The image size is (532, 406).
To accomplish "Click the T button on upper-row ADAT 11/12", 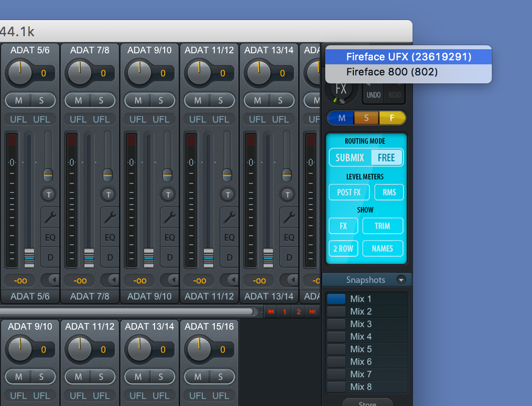I will click(x=228, y=194).
